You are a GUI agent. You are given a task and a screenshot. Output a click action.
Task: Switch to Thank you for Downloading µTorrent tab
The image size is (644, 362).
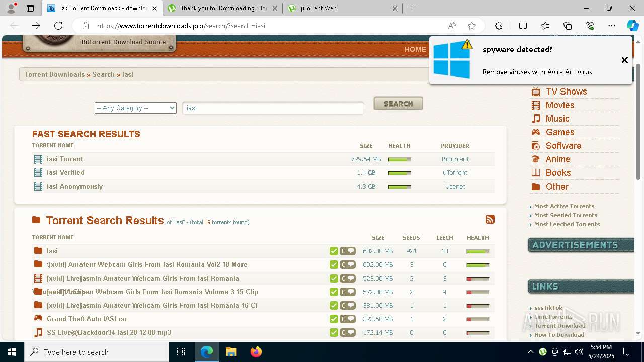tap(223, 8)
